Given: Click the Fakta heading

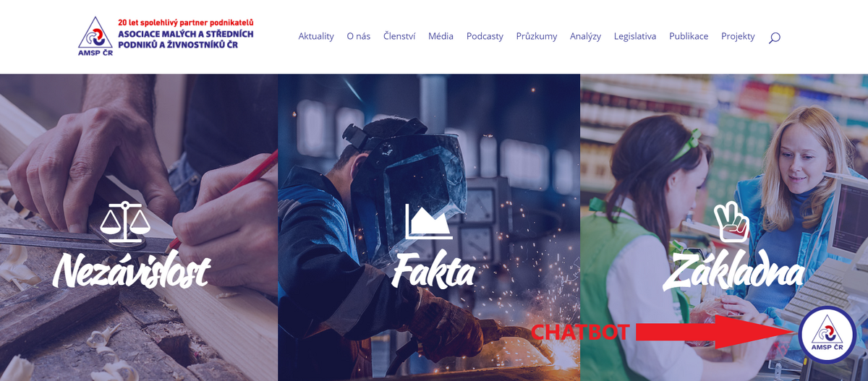Looking at the screenshot, I should [433, 272].
